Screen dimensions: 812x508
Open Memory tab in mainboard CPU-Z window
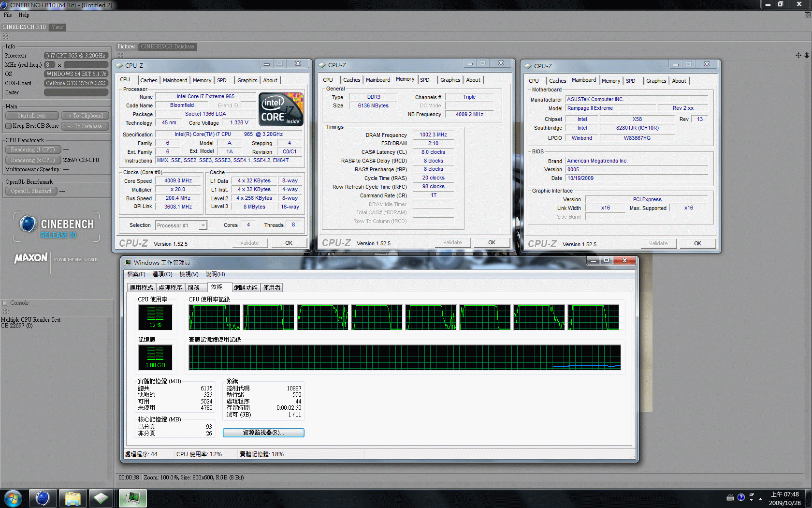coord(611,81)
